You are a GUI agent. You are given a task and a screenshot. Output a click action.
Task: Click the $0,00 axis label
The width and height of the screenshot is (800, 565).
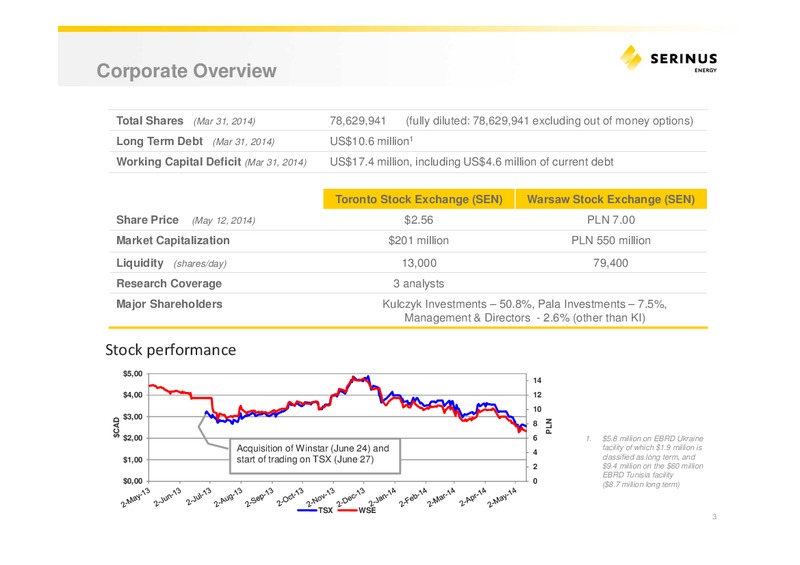pyautogui.click(x=133, y=481)
